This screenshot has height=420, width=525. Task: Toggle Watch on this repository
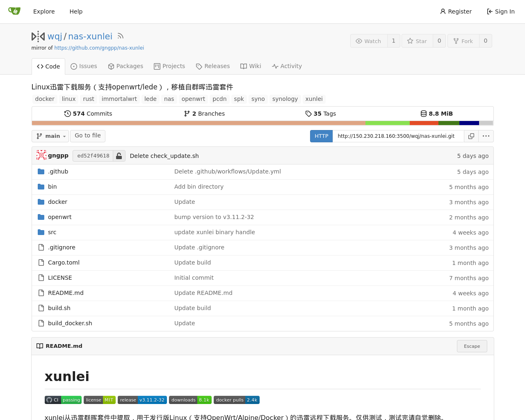369,41
